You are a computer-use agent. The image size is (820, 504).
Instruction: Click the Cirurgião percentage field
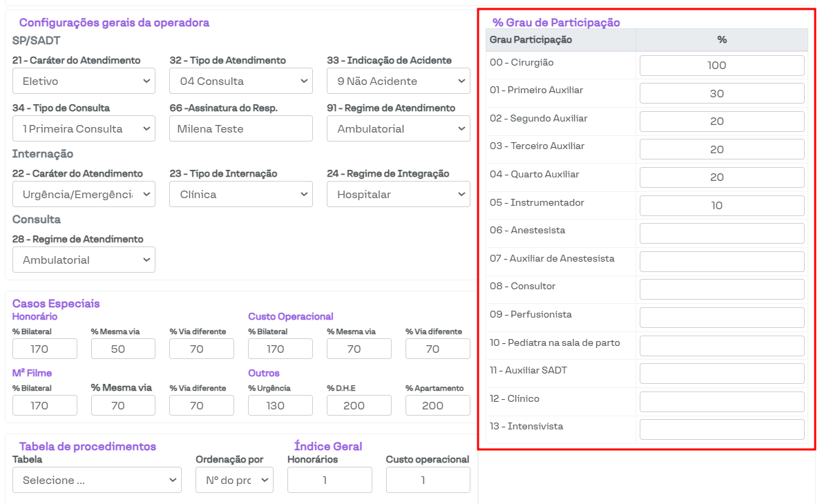pyautogui.click(x=722, y=66)
